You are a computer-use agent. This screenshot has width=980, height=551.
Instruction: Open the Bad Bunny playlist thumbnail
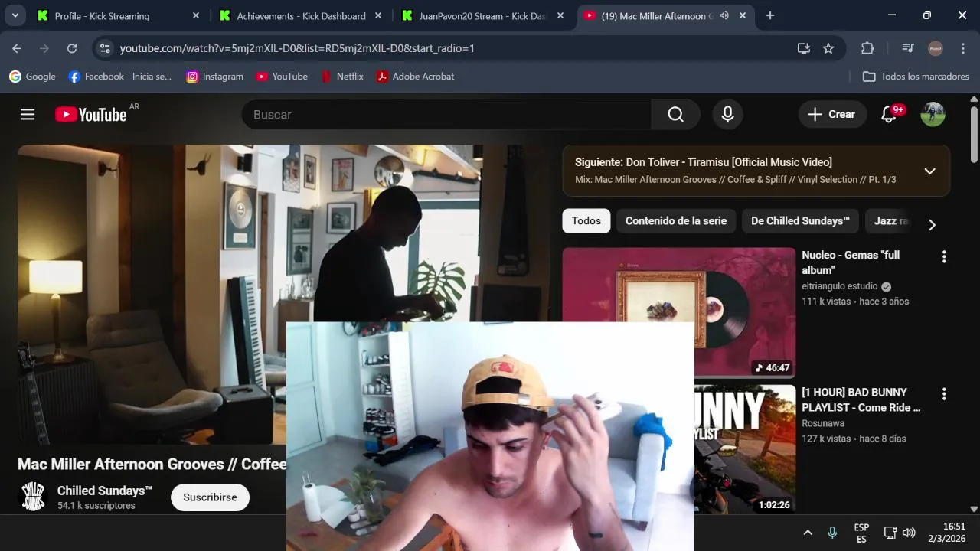745,448
